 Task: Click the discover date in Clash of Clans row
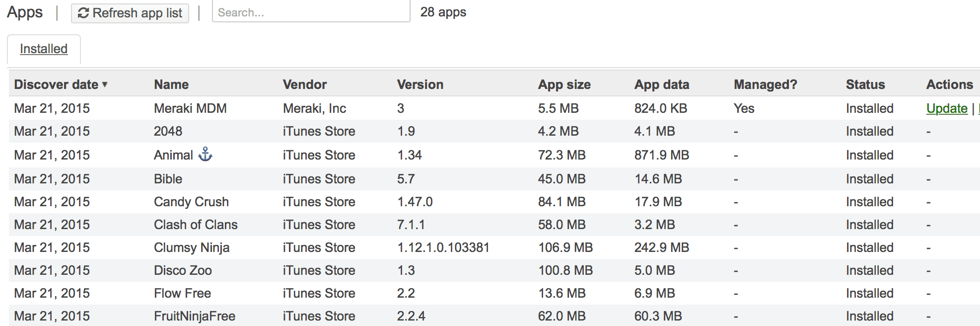[52, 225]
